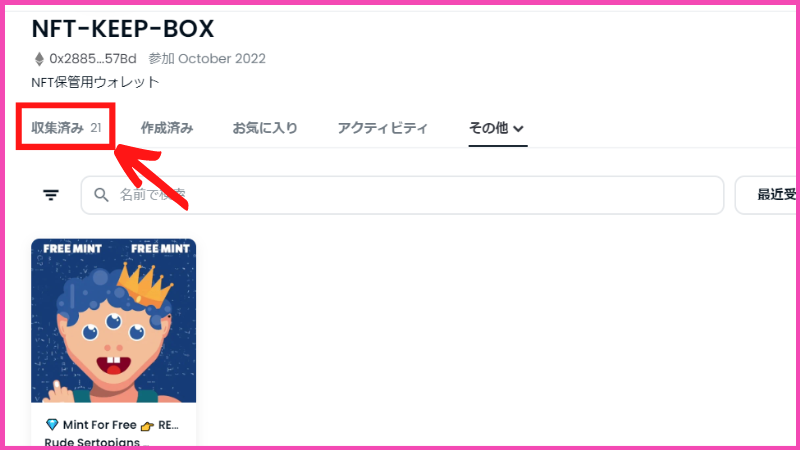Click the pointing hand emoji in the NFT title
800x450 pixels.
[x=147, y=426]
